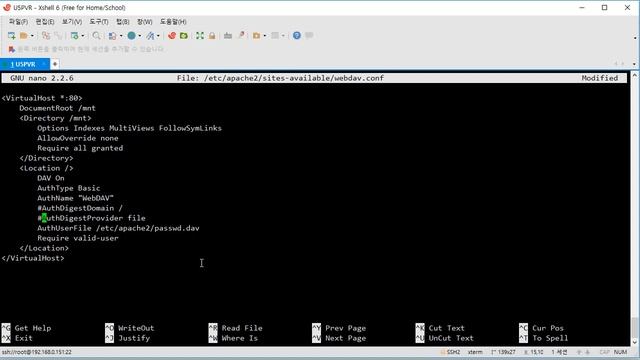The image size is (640, 360).
Task: Click the 'Cut Text' nano shortcut label
Action: click(447, 328)
